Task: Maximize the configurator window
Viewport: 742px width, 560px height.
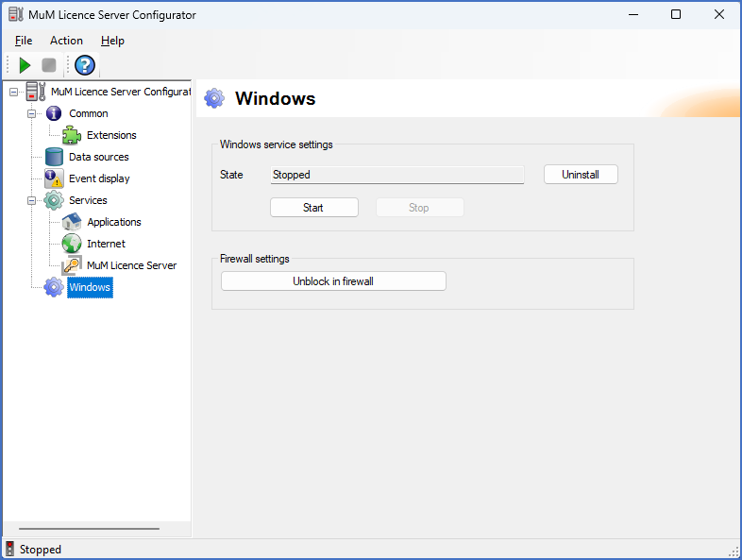Action: click(676, 15)
